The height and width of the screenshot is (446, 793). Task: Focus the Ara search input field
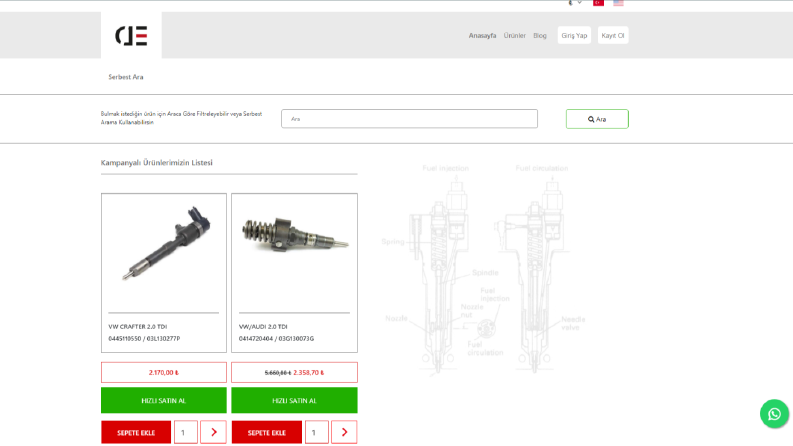(x=409, y=119)
